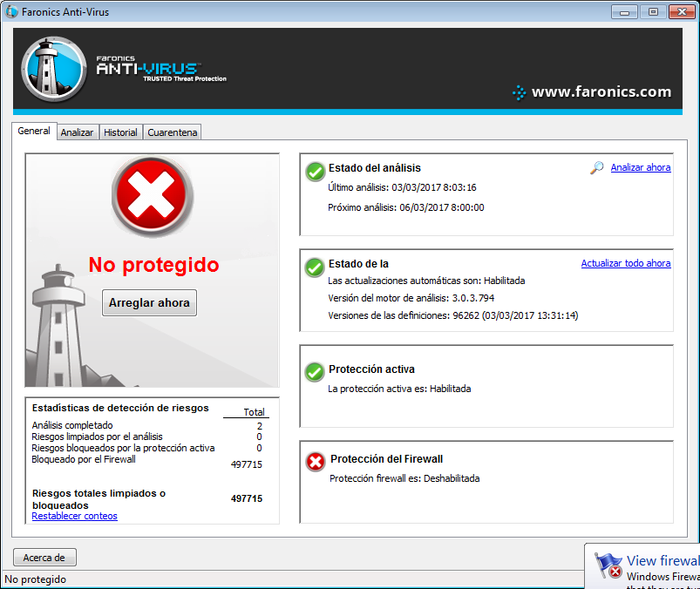Click Bloqueado por el Firewall row label
Image resolution: width=700 pixels, height=589 pixels.
pyautogui.click(x=84, y=459)
